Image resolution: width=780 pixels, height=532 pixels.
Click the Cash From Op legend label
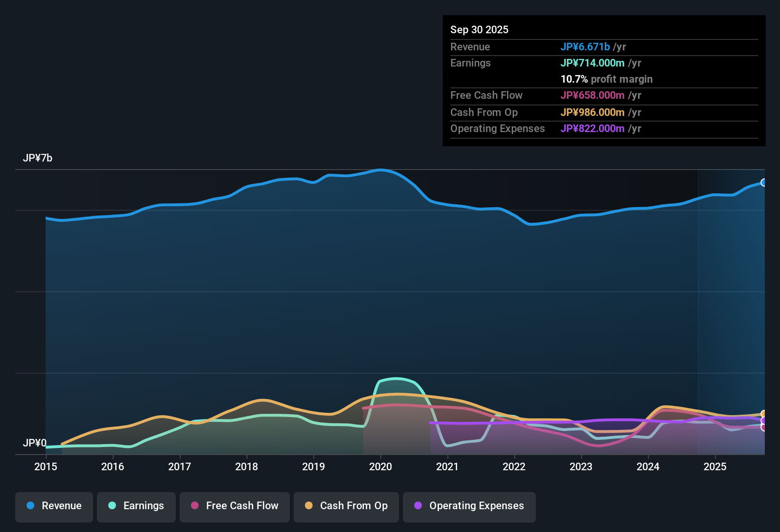pyautogui.click(x=353, y=506)
